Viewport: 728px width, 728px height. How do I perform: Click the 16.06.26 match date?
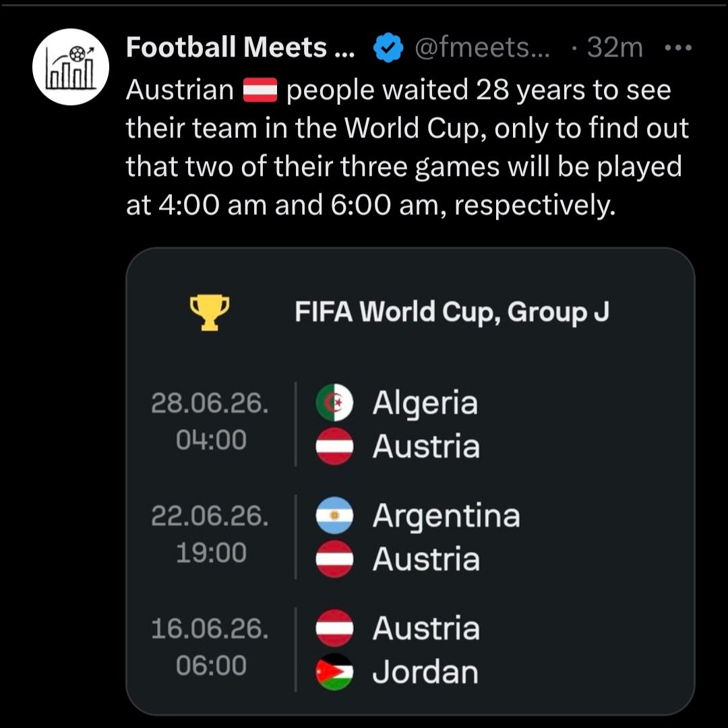pos(210,629)
